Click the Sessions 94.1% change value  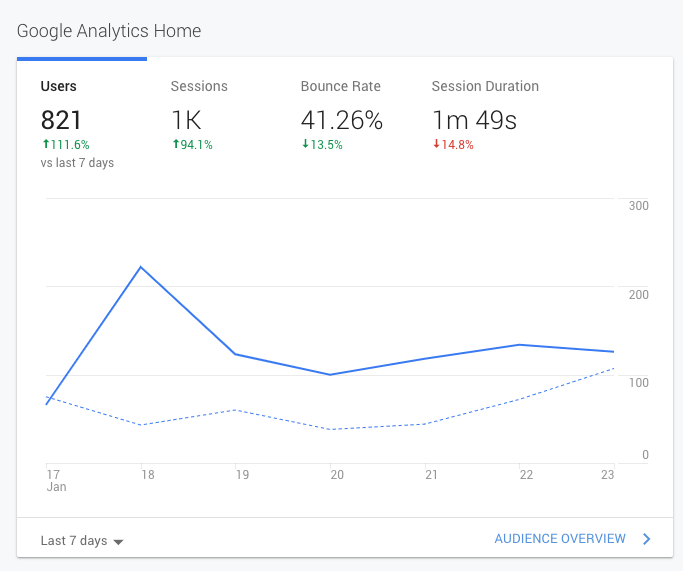click(x=193, y=145)
